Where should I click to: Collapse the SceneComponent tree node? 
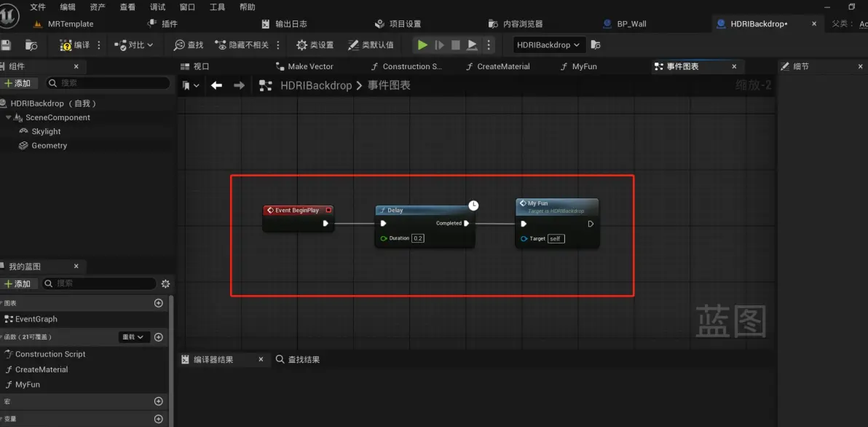click(9, 118)
